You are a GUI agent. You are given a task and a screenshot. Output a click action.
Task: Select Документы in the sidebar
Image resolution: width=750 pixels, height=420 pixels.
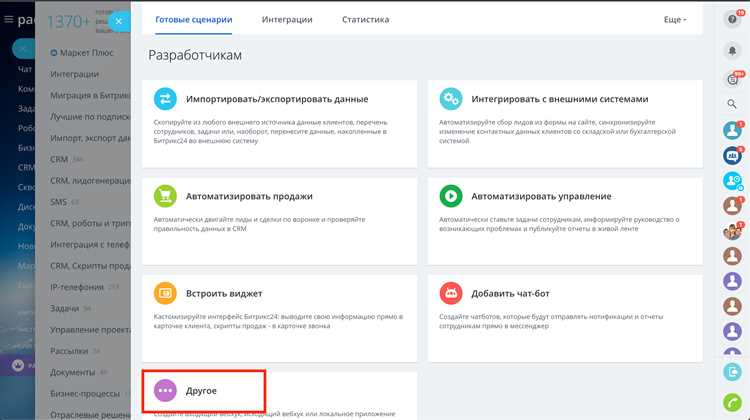72,372
